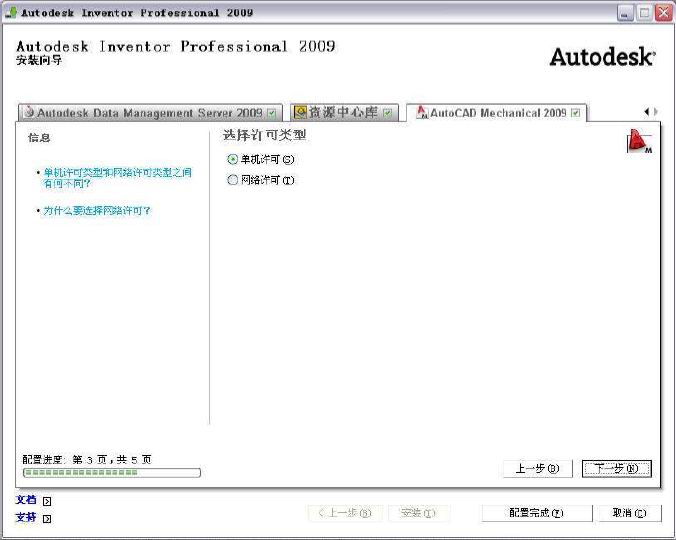Open link about 单机许可 and 网络许可 differences
Screen dimensions: 676x540
click(x=118, y=178)
